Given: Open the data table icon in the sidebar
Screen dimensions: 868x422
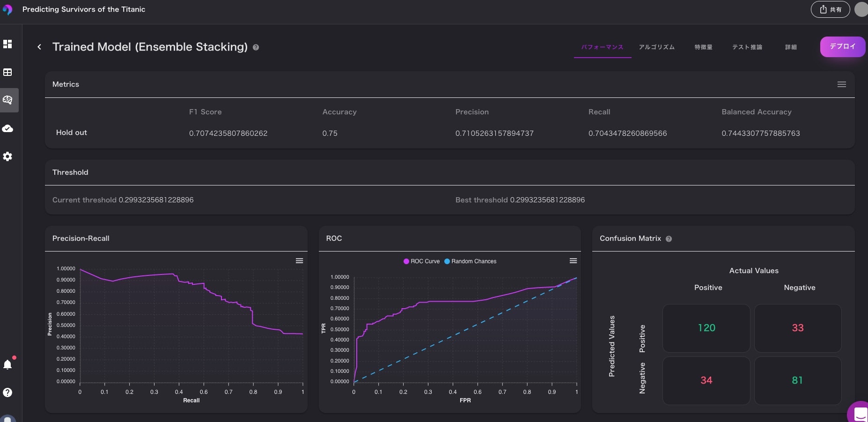Looking at the screenshot, I should pos(7,72).
